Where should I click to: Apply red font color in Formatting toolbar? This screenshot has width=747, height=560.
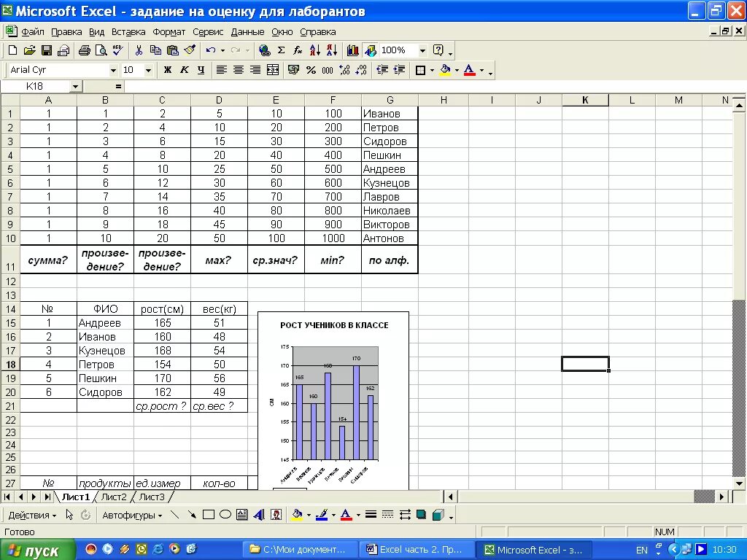pos(469,70)
